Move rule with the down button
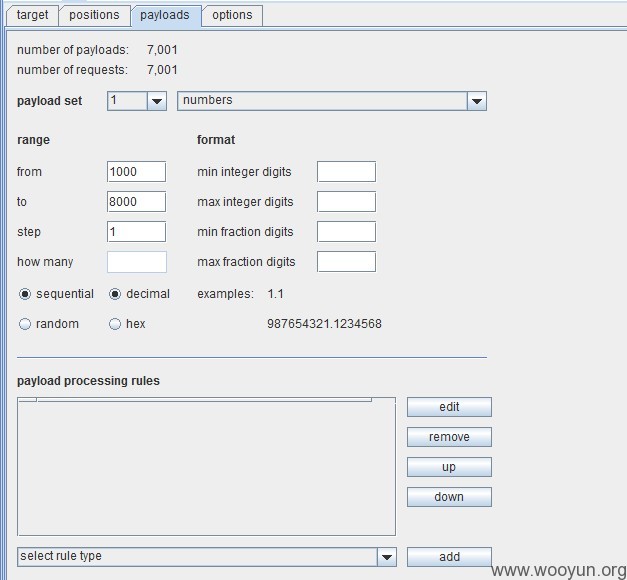The width and height of the screenshot is (627, 580). coord(449,497)
